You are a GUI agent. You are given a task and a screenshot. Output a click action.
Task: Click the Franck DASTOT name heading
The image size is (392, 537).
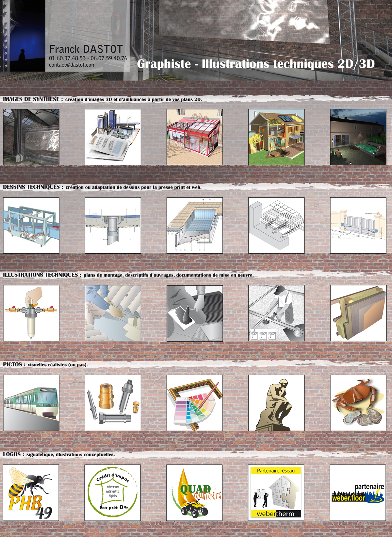86,49
